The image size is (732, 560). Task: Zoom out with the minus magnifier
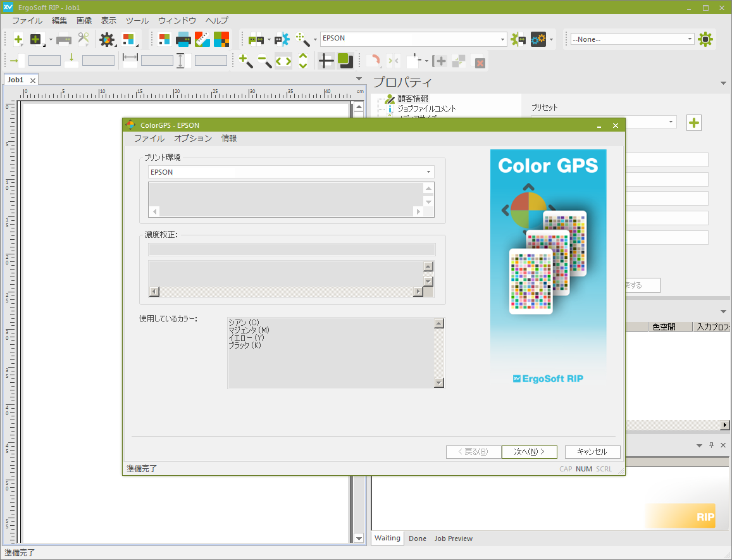pyautogui.click(x=264, y=61)
